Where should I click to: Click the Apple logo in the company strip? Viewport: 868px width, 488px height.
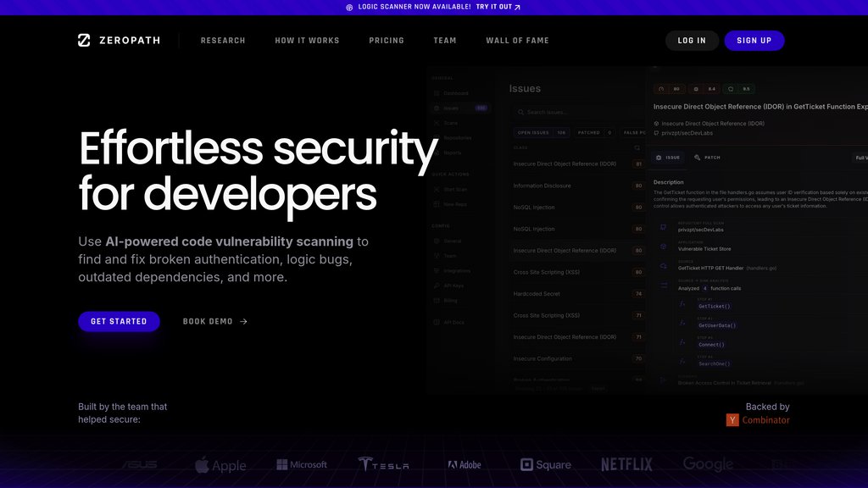(x=220, y=465)
